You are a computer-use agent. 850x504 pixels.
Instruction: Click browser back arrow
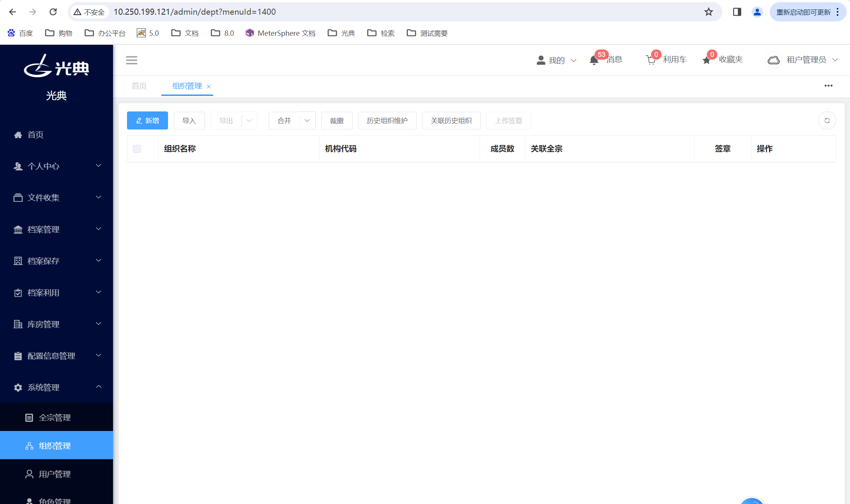coord(12,12)
